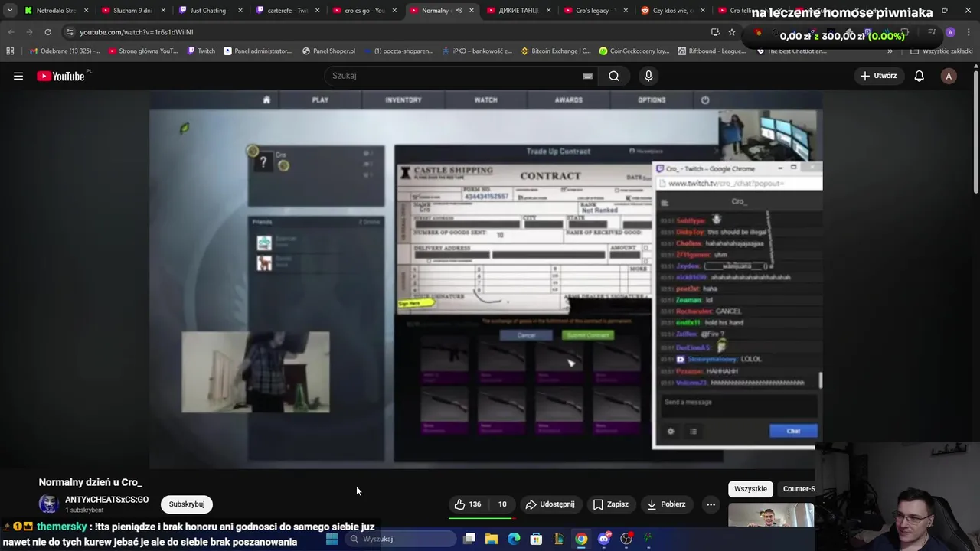Open the YouTube notifications bell
This screenshot has height=551, width=980.
pyautogui.click(x=920, y=76)
